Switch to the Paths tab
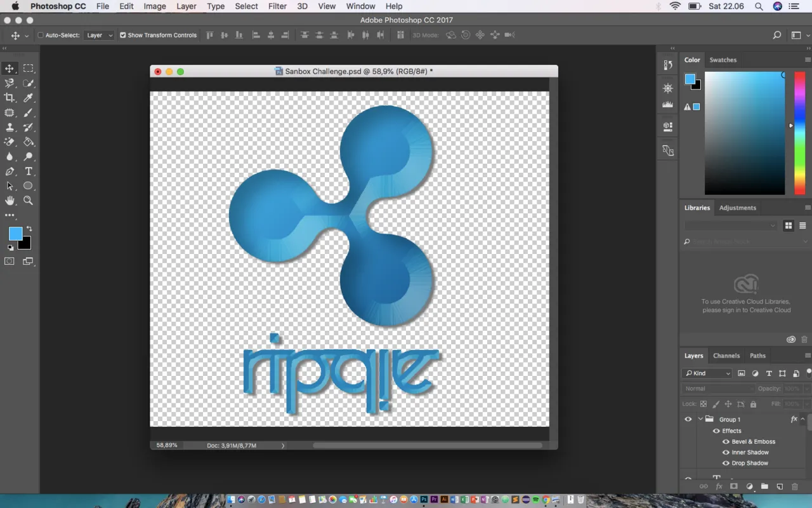This screenshot has height=508, width=812. 757,356
